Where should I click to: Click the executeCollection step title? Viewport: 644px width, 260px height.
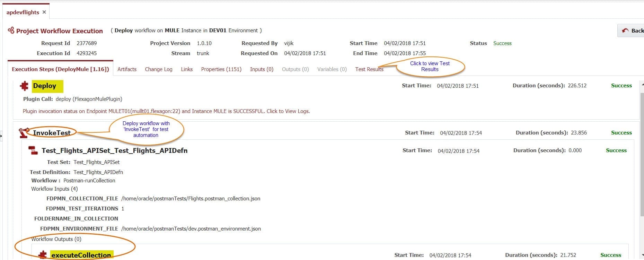click(x=81, y=255)
